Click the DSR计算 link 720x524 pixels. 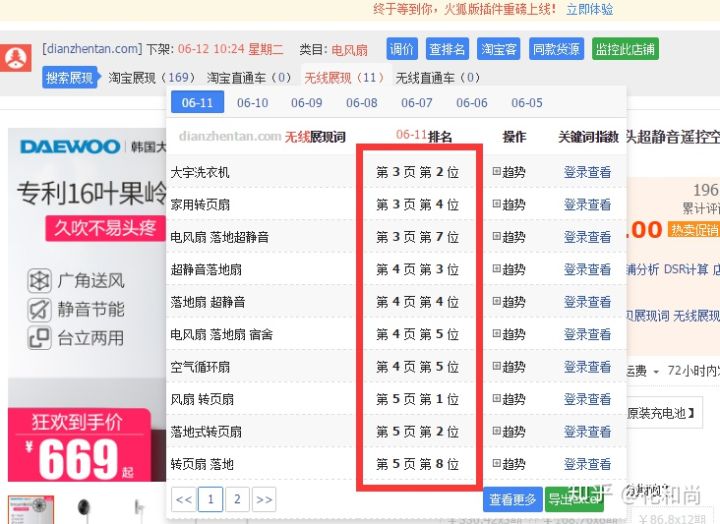[686, 269]
